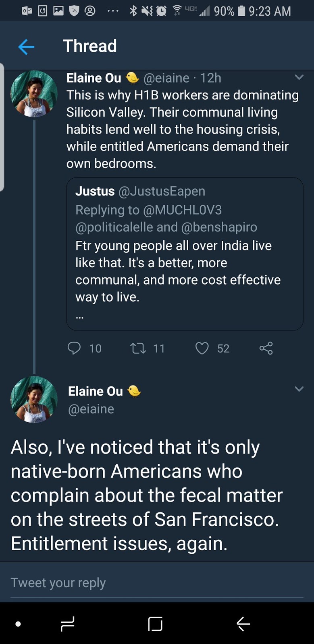The image size is (314, 644).
Task: Tap the battery indicator in status bar
Action: click(241, 11)
